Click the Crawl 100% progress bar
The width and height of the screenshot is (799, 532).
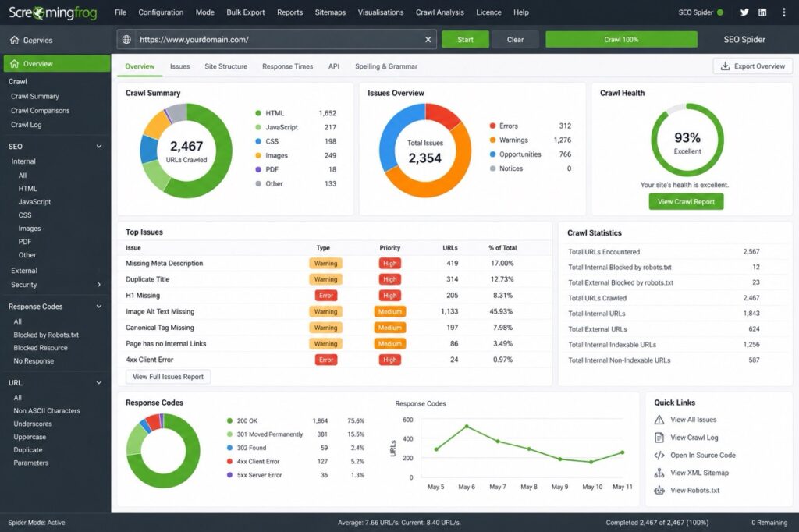coord(621,39)
